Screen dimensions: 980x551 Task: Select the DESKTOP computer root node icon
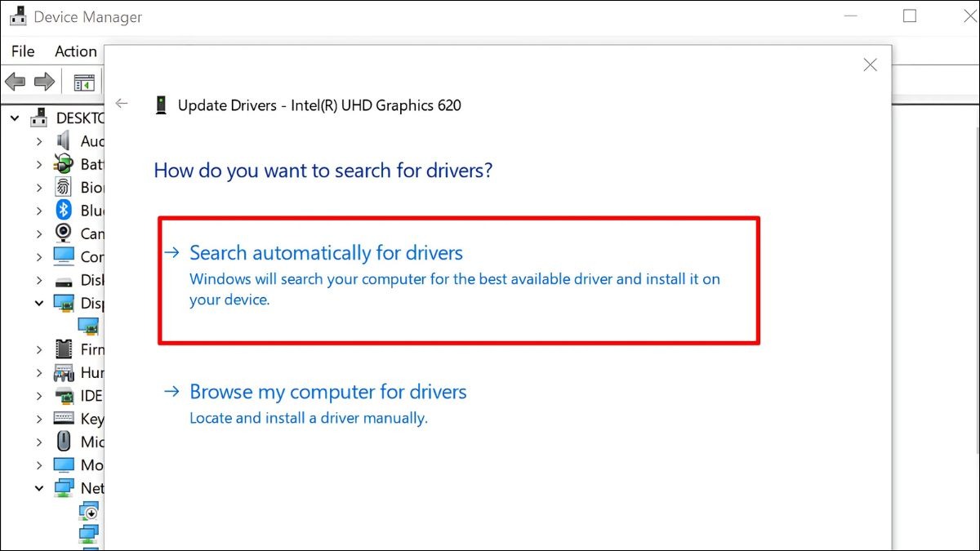coord(39,118)
